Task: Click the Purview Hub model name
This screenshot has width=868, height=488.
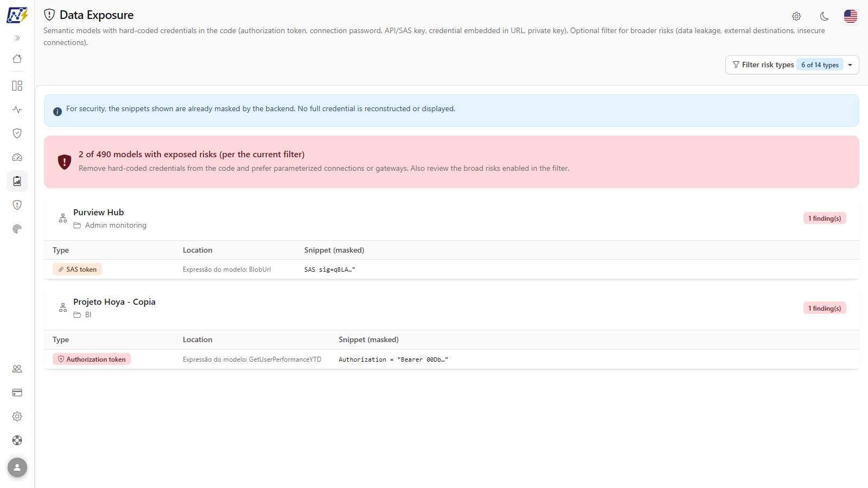Action: tap(99, 213)
